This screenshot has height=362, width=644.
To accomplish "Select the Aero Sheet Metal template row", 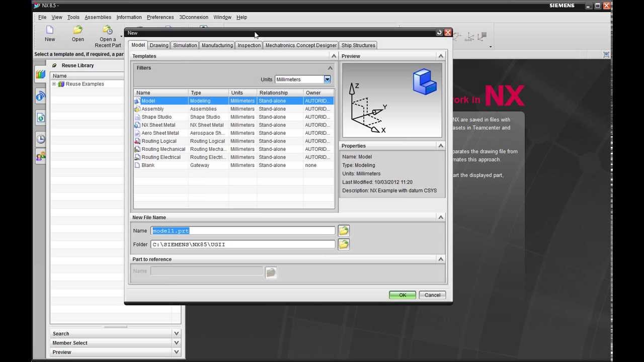I will (233, 133).
